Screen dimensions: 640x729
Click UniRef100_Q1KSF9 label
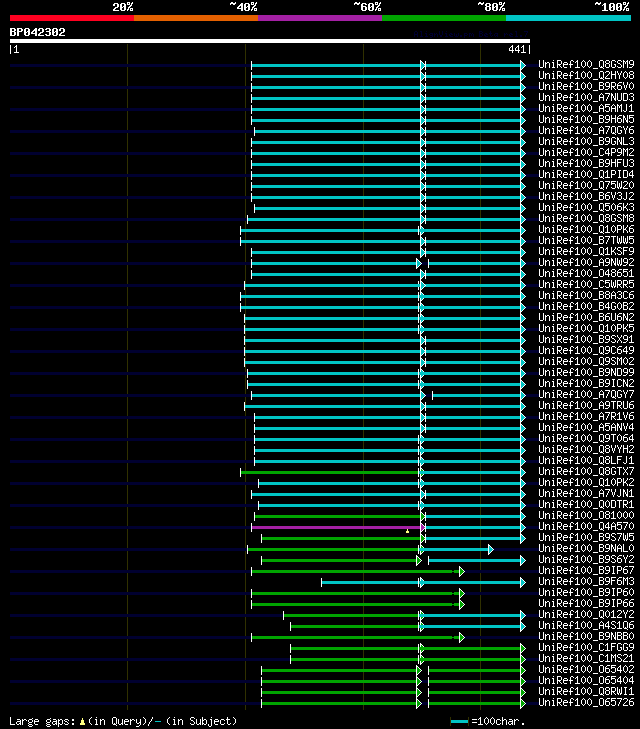tap(586, 252)
